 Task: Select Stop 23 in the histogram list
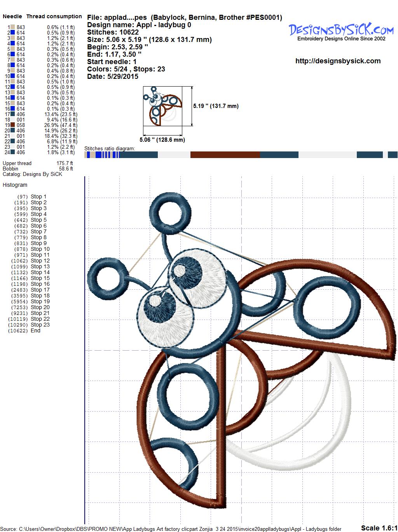pyautogui.click(x=40, y=325)
